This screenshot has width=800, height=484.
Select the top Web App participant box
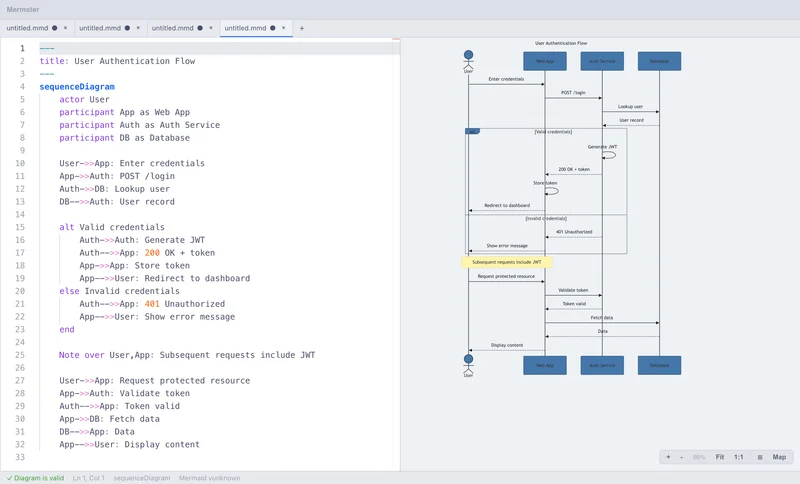[545, 61]
